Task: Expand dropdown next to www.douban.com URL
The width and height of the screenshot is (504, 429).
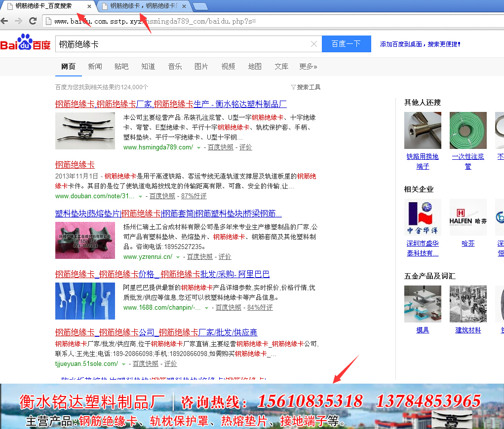Action: pos(140,197)
